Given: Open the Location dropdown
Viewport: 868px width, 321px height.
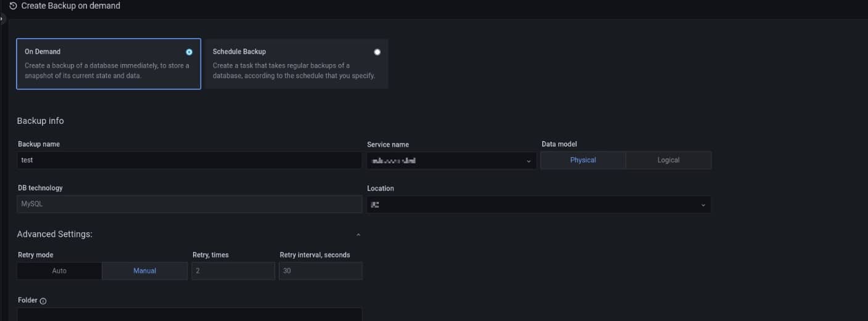Looking at the screenshot, I should 539,205.
